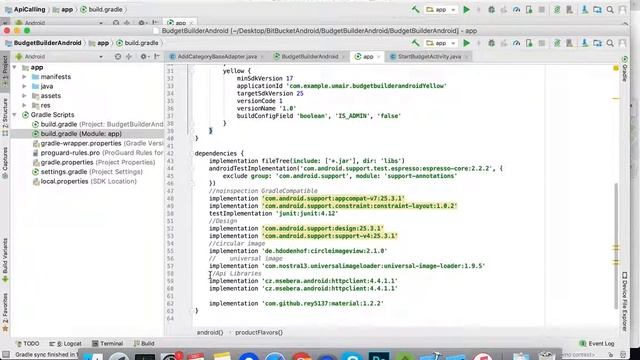Click the yellow warning marker on the error stripe
The height and width of the screenshot is (360, 640).
pos(616,98)
